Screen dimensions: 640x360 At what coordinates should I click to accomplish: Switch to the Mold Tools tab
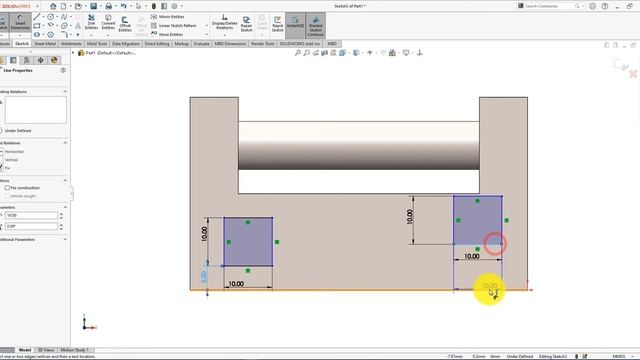(97, 44)
